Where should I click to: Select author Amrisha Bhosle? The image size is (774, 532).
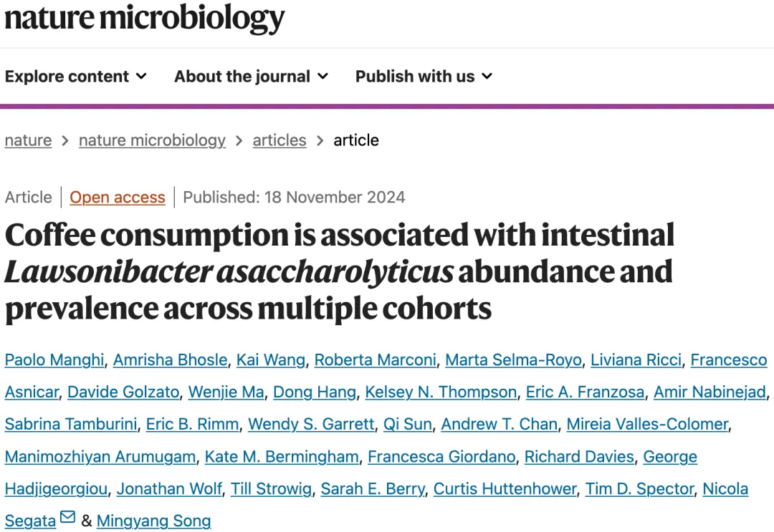[x=171, y=360]
